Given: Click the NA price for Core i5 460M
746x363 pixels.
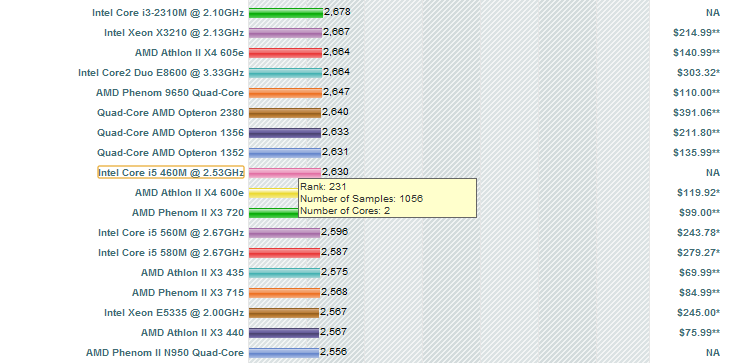Looking at the screenshot, I should tap(713, 173).
